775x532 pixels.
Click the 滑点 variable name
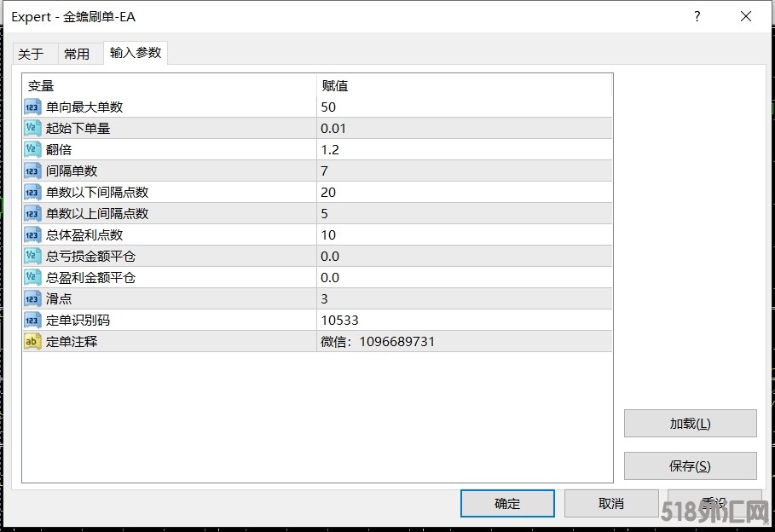59,298
